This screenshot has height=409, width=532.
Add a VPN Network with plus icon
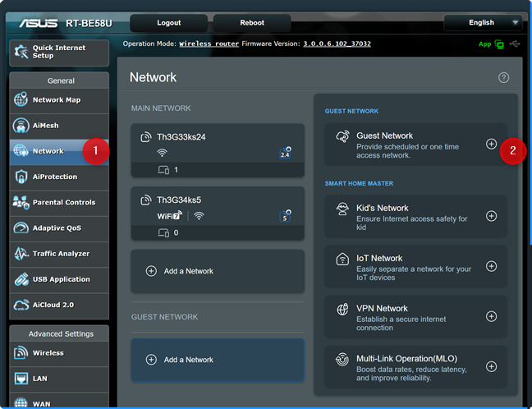[x=491, y=316]
